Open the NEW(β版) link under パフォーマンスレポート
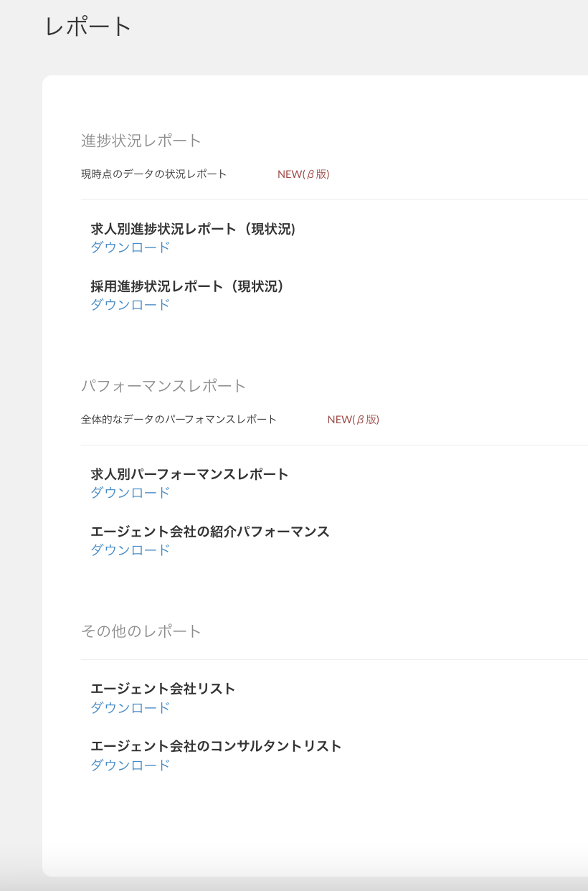Image resolution: width=588 pixels, height=891 pixels. coord(354,419)
